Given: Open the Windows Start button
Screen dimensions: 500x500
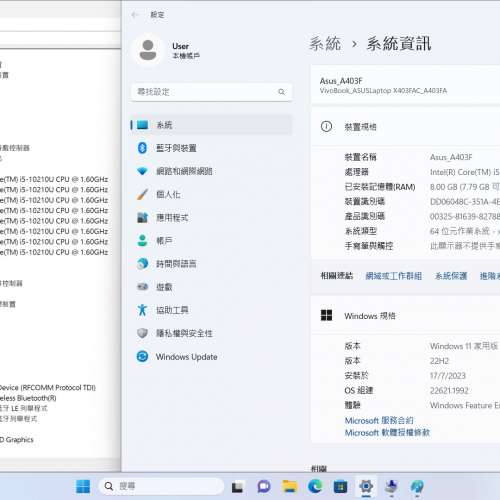Looking at the screenshot, I should point(83,486).
